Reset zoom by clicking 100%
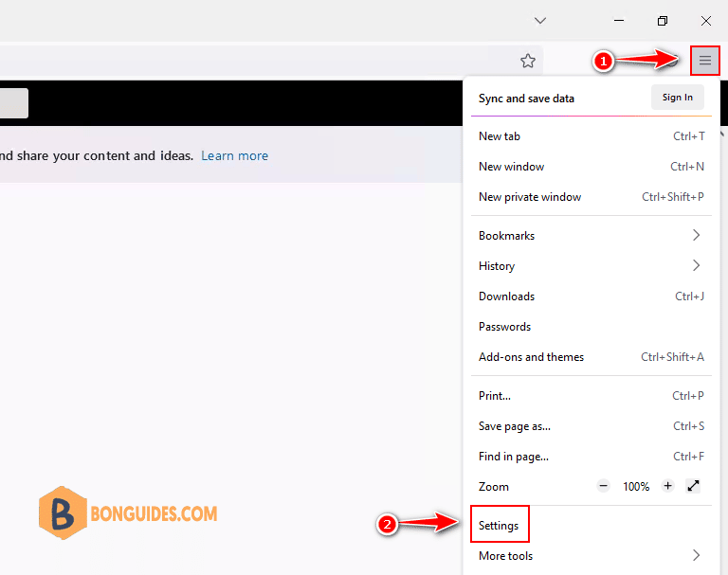The image size is (728, 575). pos(636,486)
